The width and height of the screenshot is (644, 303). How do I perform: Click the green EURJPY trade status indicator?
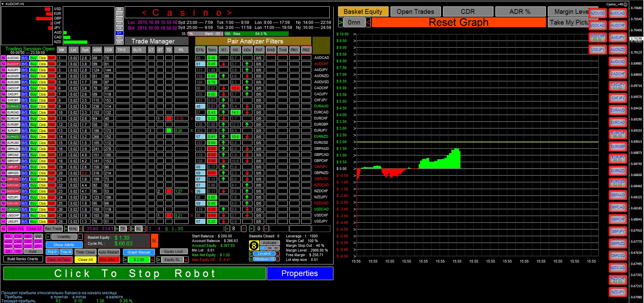pyautogui.click(x=169, y=131)
